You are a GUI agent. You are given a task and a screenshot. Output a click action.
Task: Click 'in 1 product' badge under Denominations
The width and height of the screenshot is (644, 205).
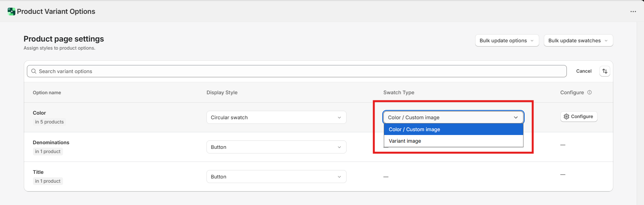(48, 152)
